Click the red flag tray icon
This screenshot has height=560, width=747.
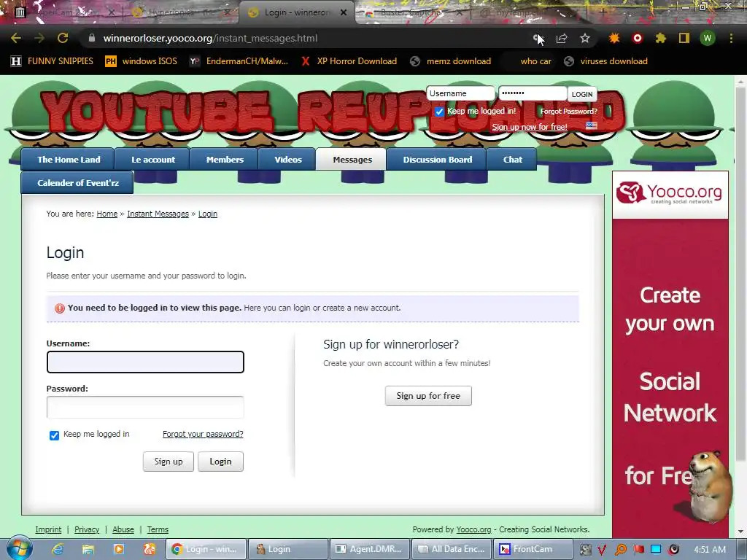click(x=638, y=550)
